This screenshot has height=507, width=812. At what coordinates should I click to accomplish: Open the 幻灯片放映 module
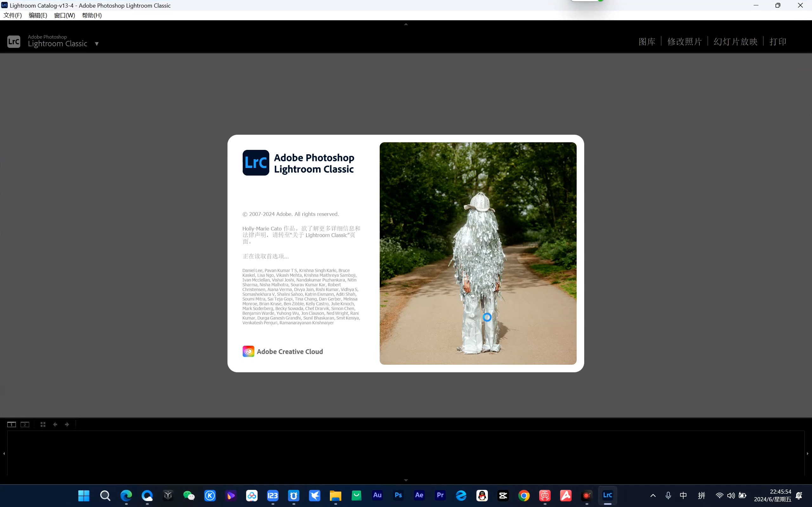tap(736, 42)
